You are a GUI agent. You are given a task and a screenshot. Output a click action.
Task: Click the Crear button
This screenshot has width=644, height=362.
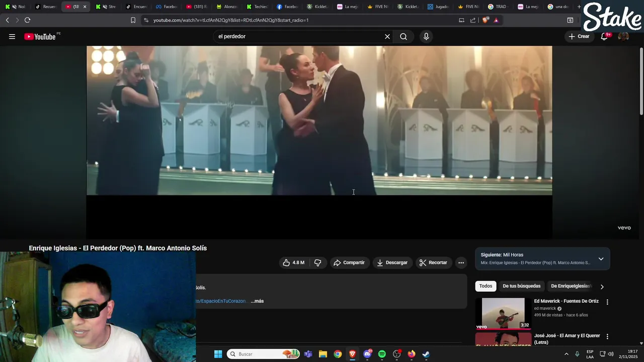[x=579, y=36]
